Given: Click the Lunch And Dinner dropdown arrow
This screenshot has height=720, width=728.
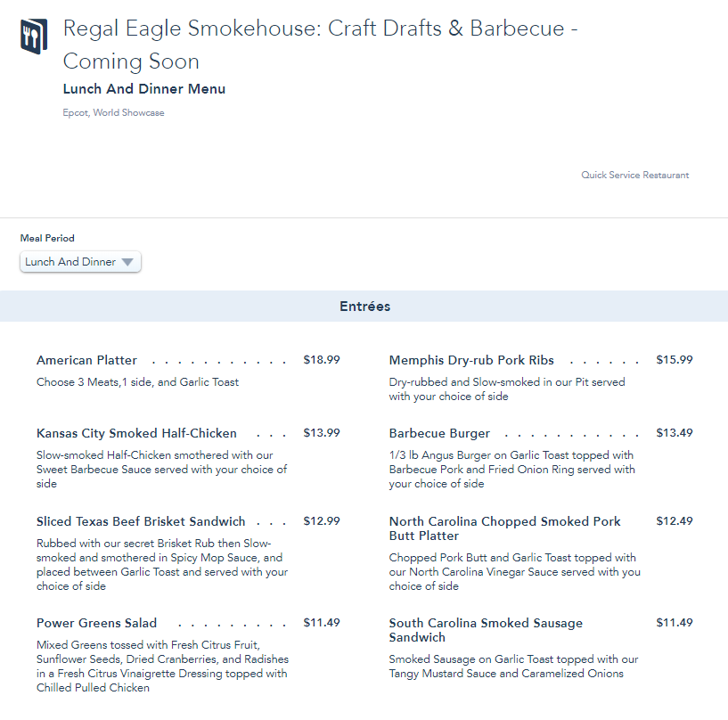Looking at the screenshot, I should [x=127, y=262].
